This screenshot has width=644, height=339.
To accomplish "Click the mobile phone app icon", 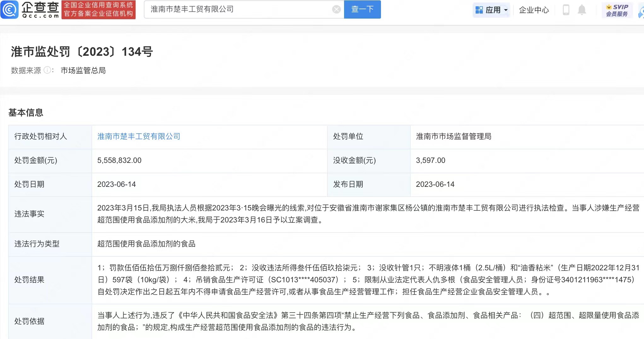I will (566, 10).
